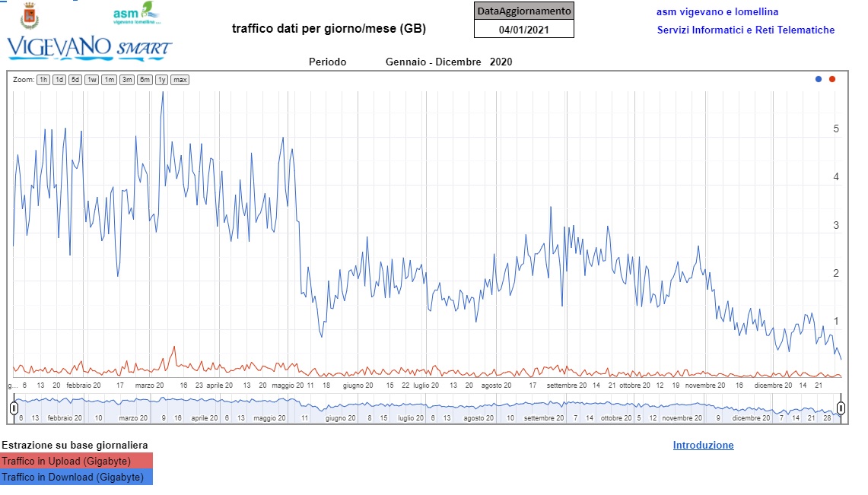The width and height of the screenshot is (868, 495).
Task: Click the Vigevano Smart logo
Action: [x=89, y=47]
